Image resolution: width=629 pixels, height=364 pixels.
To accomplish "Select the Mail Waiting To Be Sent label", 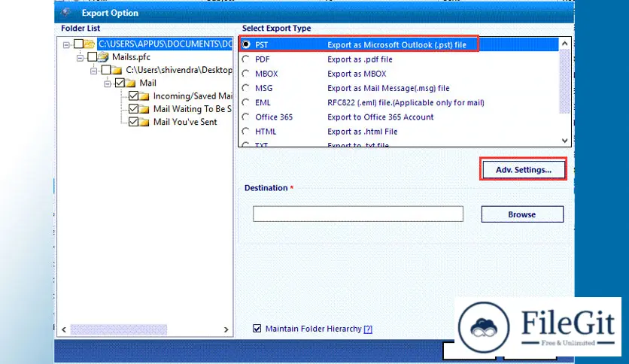I will 193,109.
